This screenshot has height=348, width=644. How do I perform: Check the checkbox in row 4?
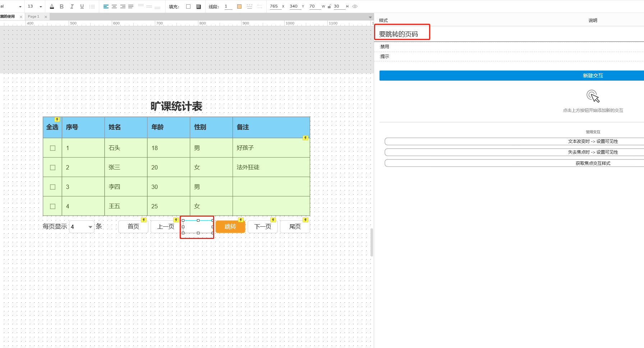(53, 207)
